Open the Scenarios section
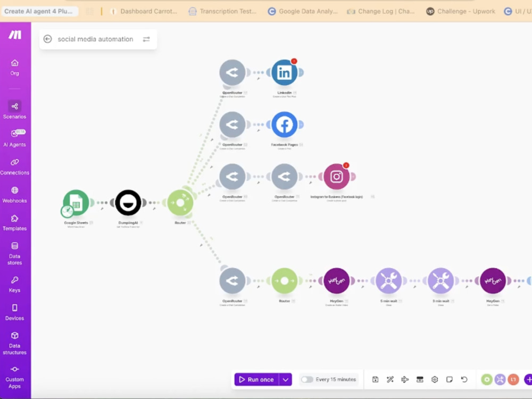This screenshot has width=532, height=399. coord(14,110)
